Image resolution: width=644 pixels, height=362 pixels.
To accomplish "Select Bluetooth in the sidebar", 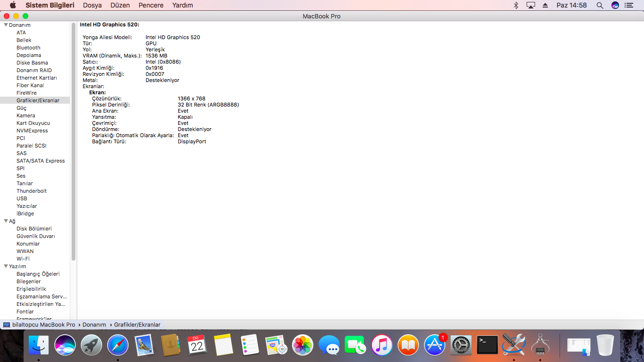I will pyautogui.click(x=28, y=48).
